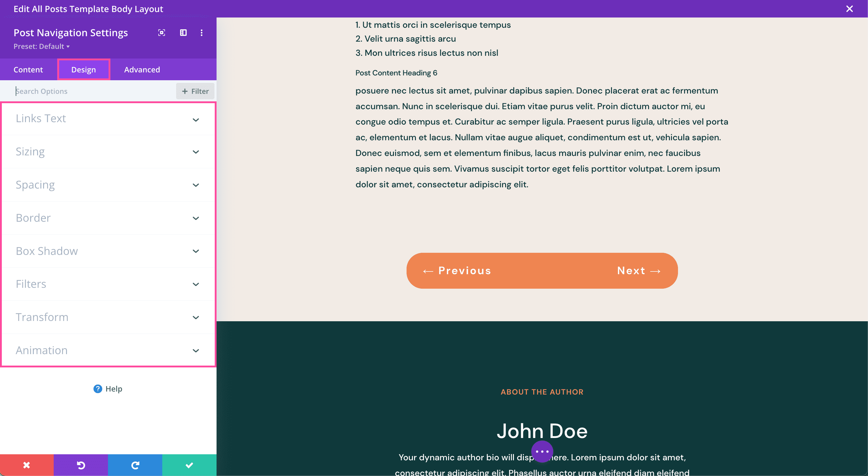The width and height of the screenshot is (868, 476).
Task: Discard changes with the red X
Action: tap(26, 465)
